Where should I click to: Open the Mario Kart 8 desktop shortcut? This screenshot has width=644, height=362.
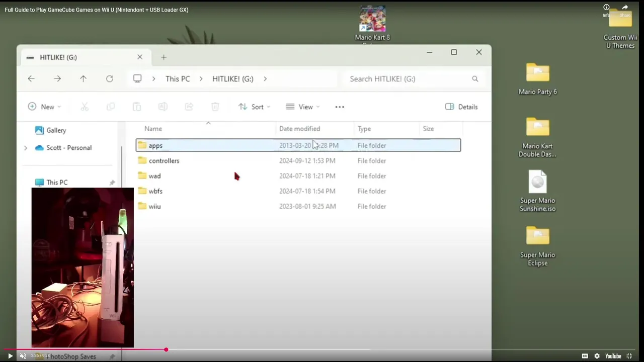point(372,24)
